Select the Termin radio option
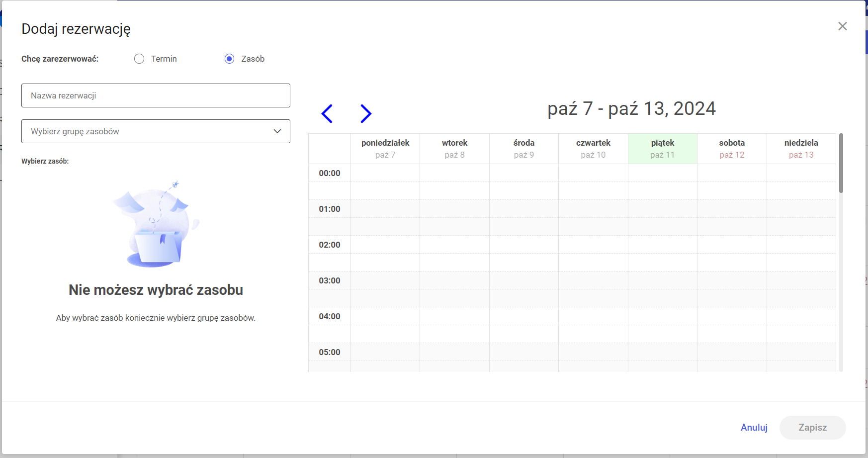868x458 pixels. (x=139, y=59)
